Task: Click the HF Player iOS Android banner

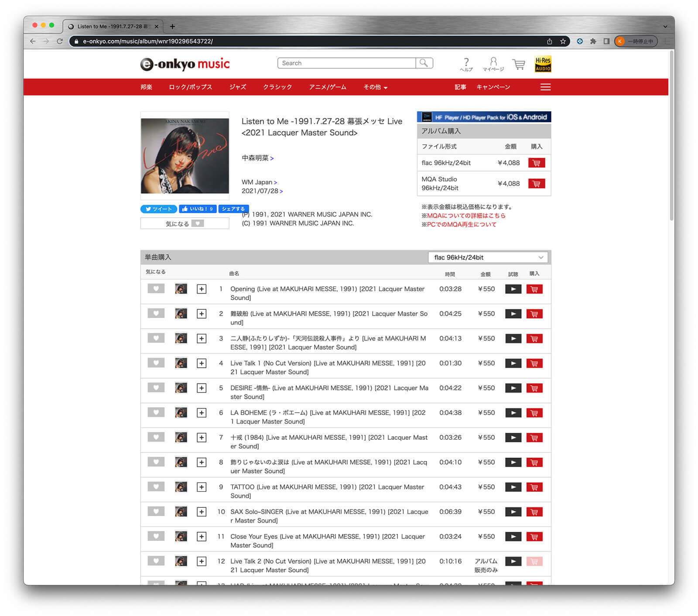Action: [x=484, y=117]
